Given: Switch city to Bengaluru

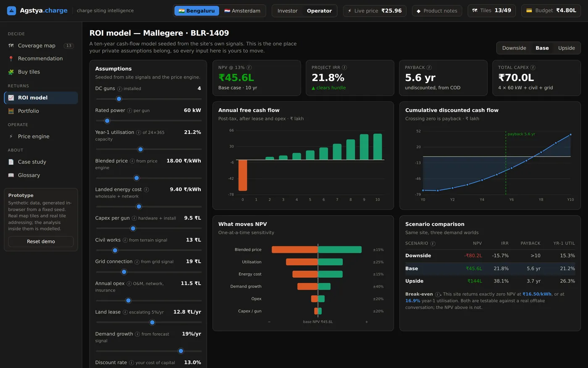Looking at the screenshot, I should tap(197, 11).
